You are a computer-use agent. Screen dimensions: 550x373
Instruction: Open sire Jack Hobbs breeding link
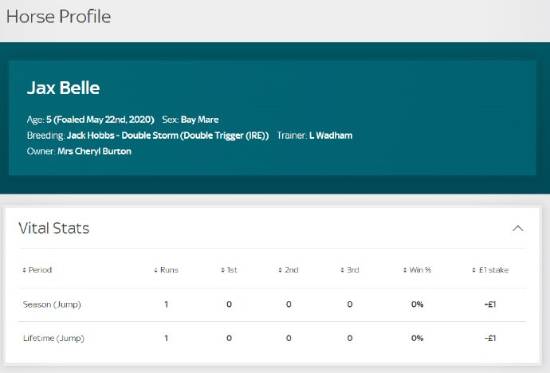pyautogui.click(x=90, y=135)
